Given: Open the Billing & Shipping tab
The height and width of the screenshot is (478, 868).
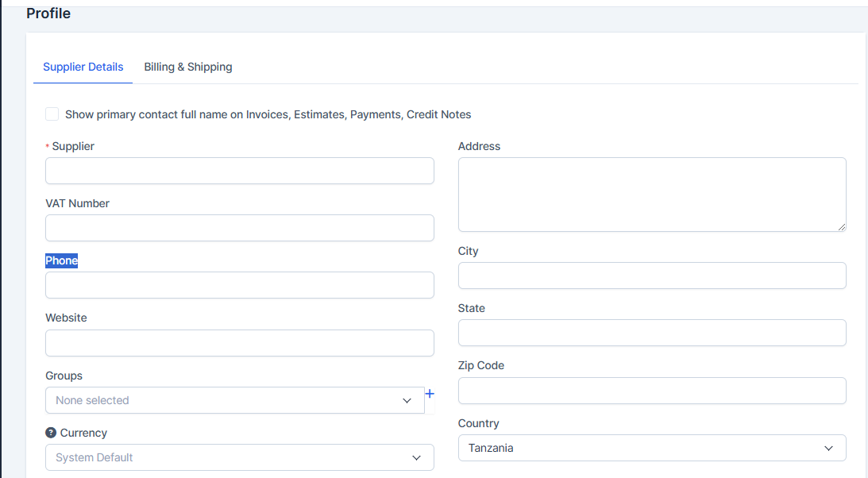Looking at the screenshot, I should 188,67.
